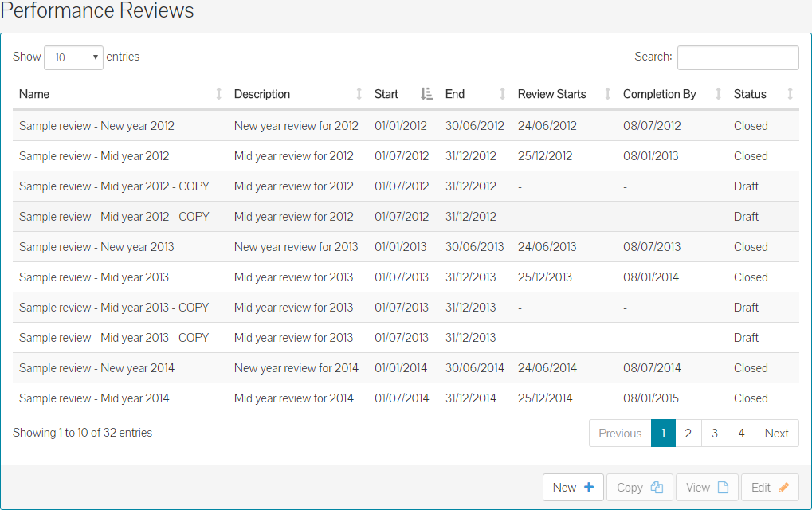Click the View button label
The image size is (812, 510).
tap(698, 487)
